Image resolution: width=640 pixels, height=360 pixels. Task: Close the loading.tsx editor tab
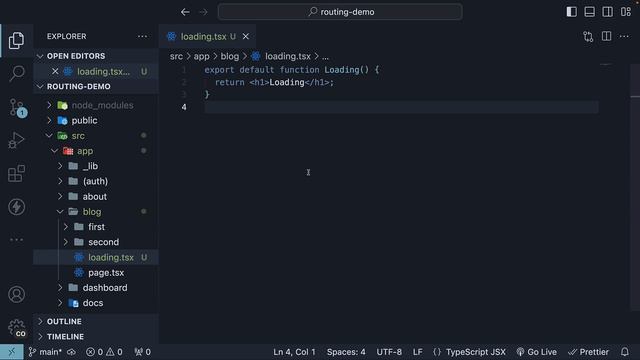coord(246,36)
